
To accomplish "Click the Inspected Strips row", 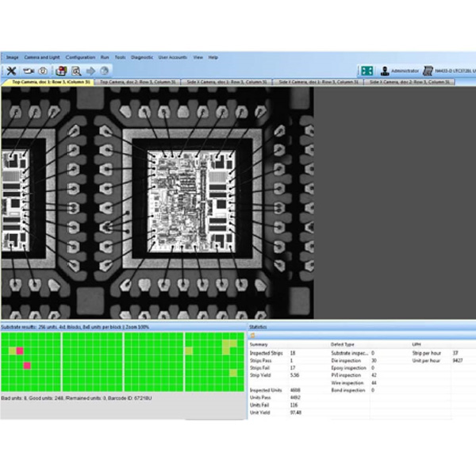I will [x=273, y=353].
